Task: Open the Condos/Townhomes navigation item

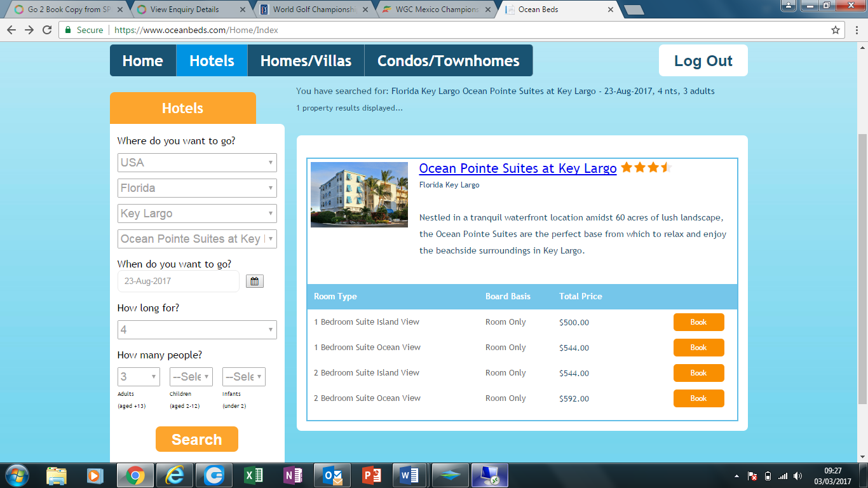Action: [x=449, y=60]
